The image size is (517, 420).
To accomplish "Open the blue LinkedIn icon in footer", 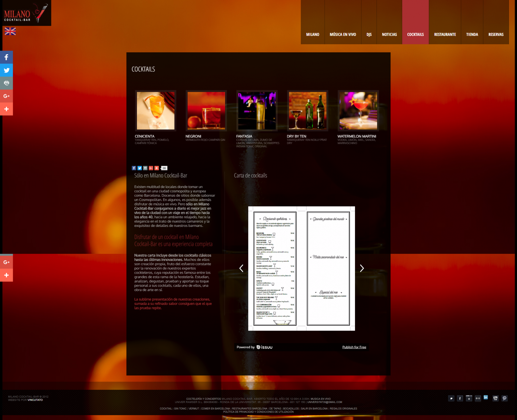I will coord(486,398).
